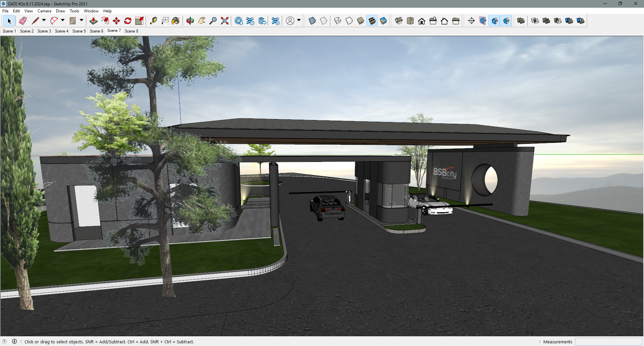Activate the Arc tool
This screenshot has width=644, height=346.
coord(54,21)
